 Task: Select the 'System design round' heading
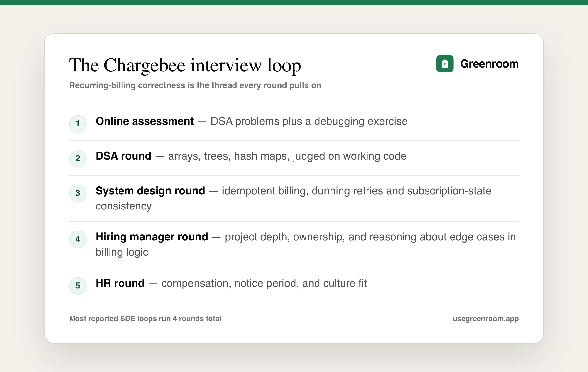click(x=150, y=191)
